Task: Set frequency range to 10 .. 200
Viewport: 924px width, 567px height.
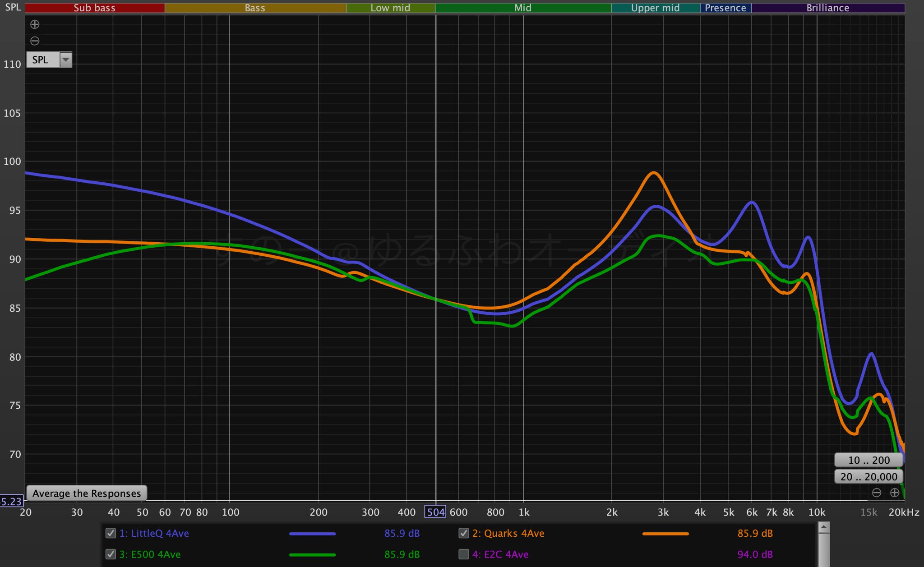Action: tap(869, 460)
